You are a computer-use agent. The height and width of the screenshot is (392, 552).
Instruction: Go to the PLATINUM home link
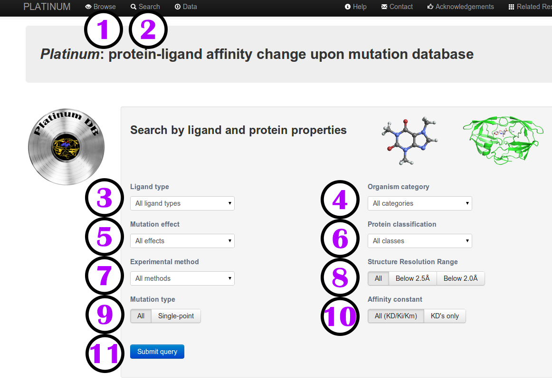point(47,7)
